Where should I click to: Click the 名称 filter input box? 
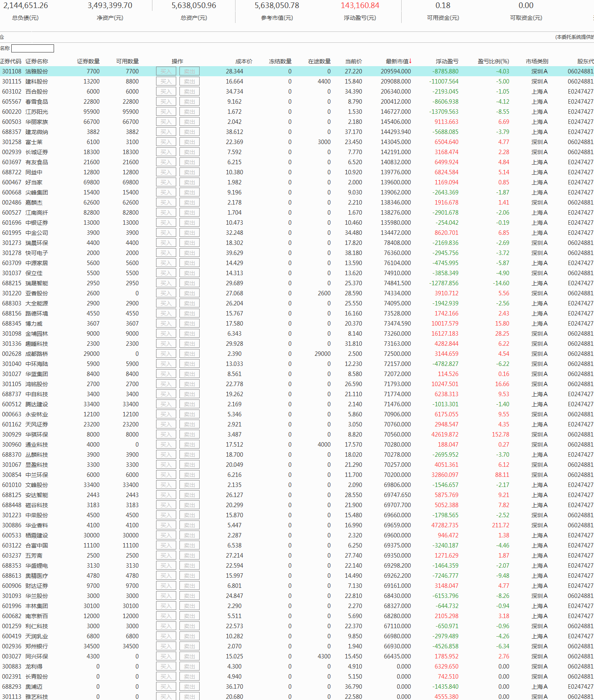pyautogui.click(x=33, y=48)
